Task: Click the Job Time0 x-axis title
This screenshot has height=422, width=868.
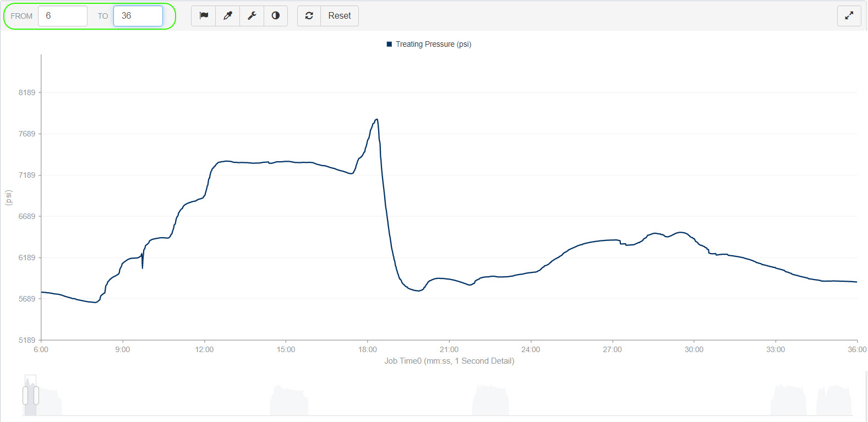Action: click(449, 361)
